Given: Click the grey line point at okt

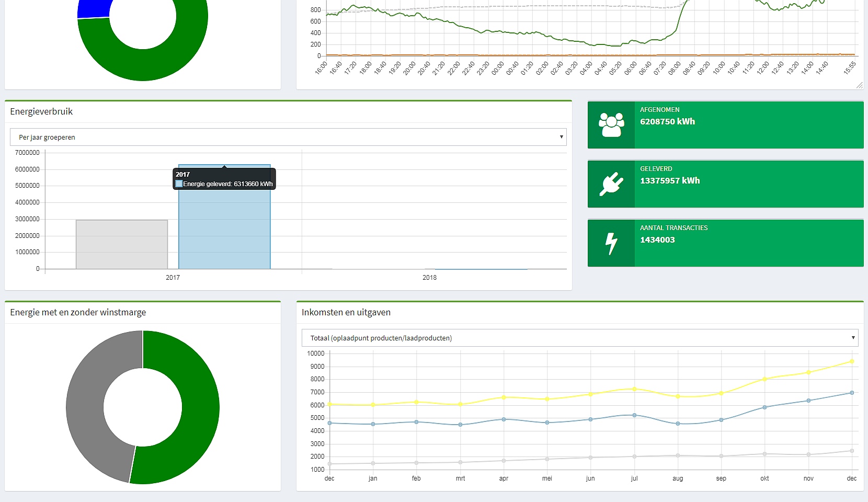Looking at the screenshot, I should click(x=765, y=454).
